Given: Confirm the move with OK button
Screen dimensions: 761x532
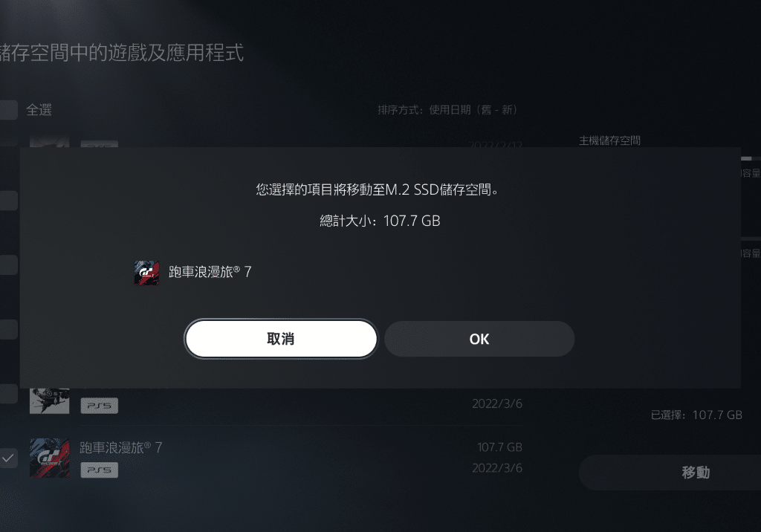Looking at the screenshot, I should pyautogui.click(x=479, y=339).
